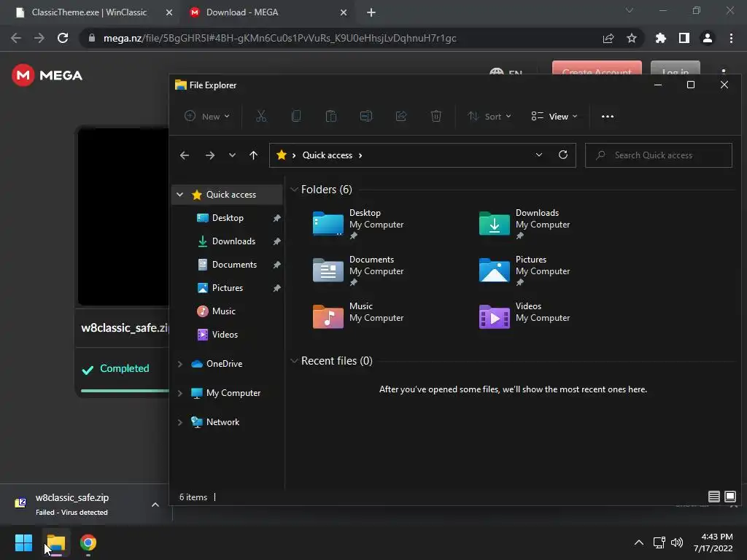Collapse the Quick access tree node
This screenshot has width=747, height=560.
pyautogui.click(x=179, y=194)
